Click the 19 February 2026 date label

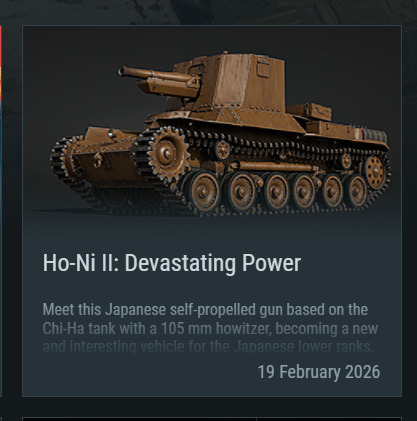[319, 372]
